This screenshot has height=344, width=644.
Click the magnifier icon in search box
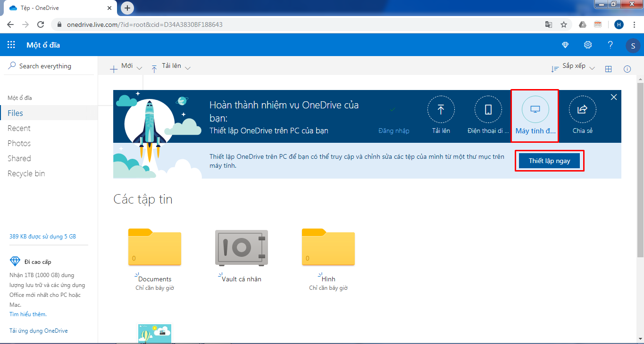12,66
